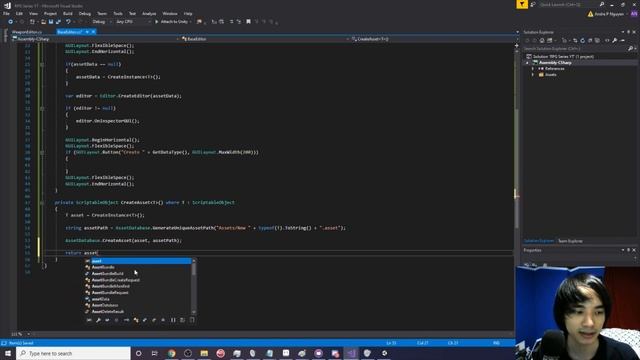Viewport: 640px width, 360px height.
Task: Click the notifications flag icon
Action: [522, 4]
